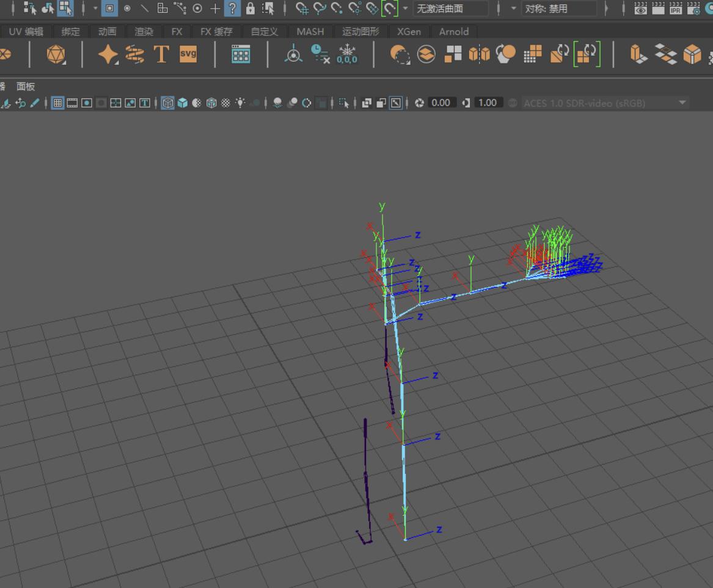Click the Center Pivot shelf icon
Screen dimensions: 713x588
(293, 55)
